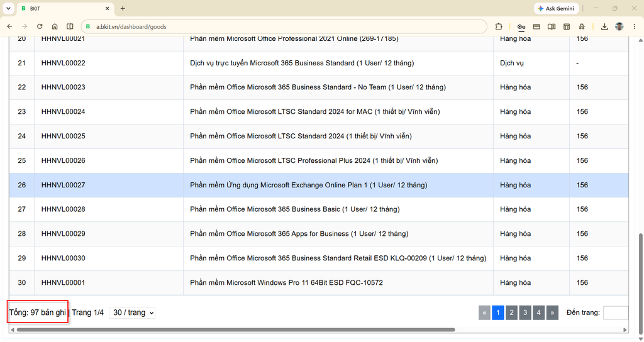Jump to last page with » button

552,312
